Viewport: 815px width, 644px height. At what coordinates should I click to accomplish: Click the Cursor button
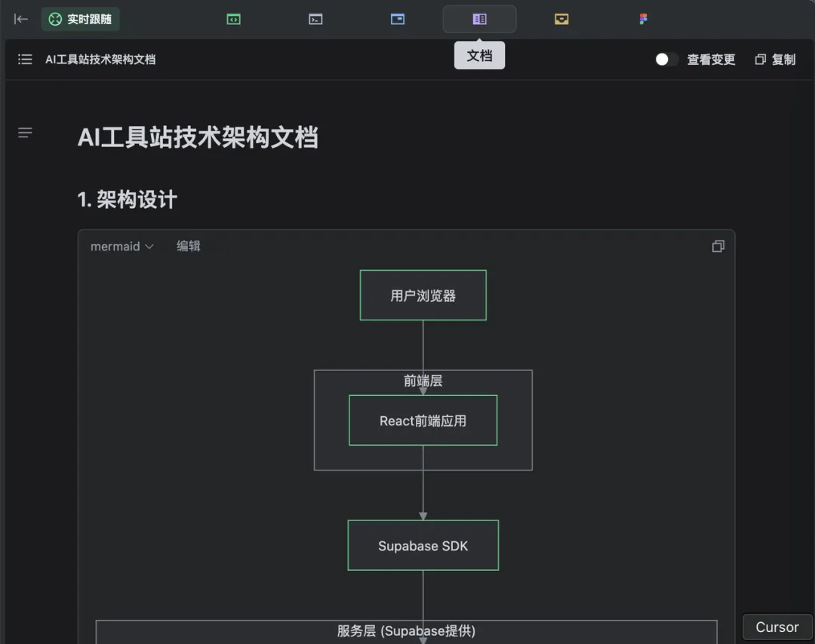pos(777,627)
